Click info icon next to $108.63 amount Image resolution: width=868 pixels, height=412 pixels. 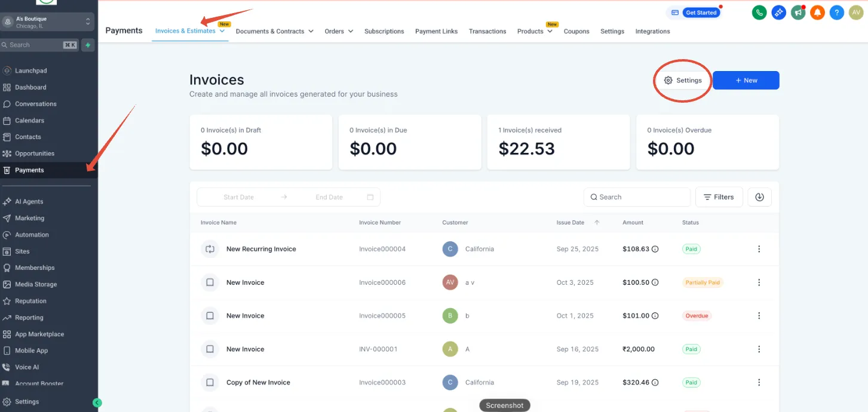click(x=655, y=249)
